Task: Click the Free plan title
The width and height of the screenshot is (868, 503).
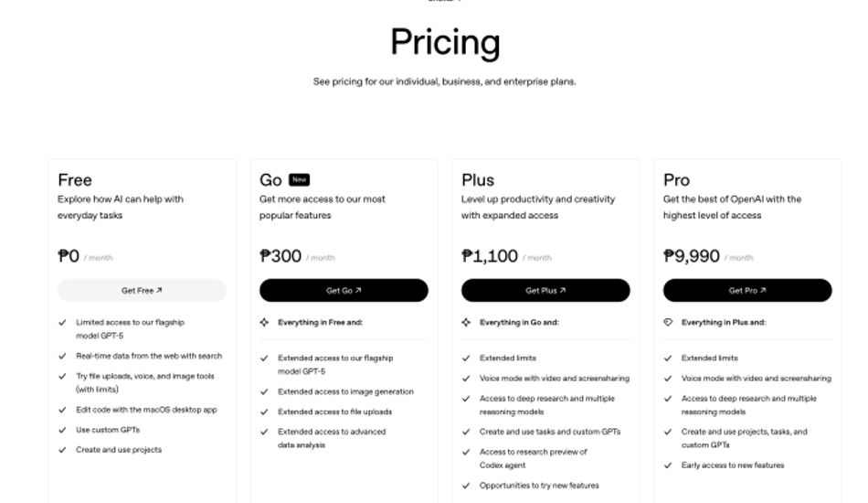Action: [x=75, y=180]
